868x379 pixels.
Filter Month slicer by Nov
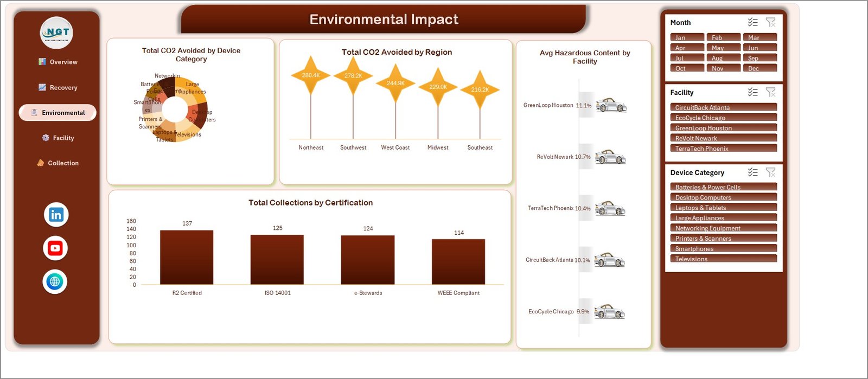[x=724, y=68]
